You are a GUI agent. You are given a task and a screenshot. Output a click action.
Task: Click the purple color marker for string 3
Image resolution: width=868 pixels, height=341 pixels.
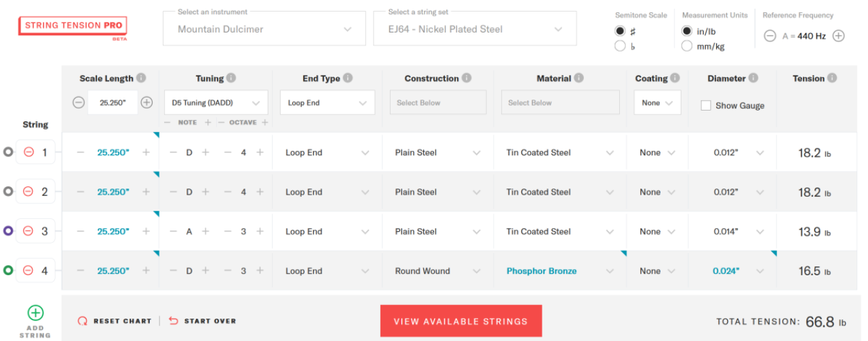click(x=8, y=231)
